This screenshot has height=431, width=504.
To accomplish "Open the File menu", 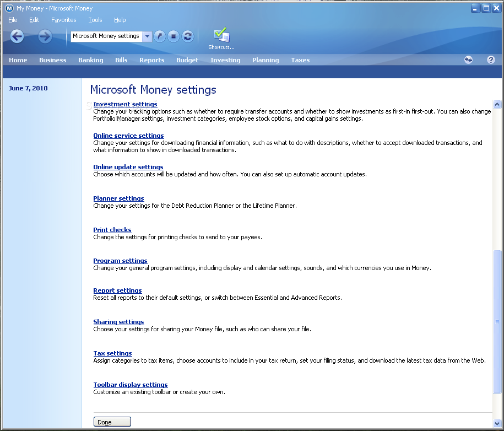I will (13, 20).
